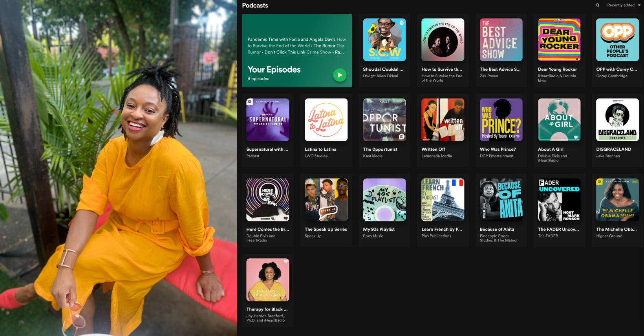Click the 'Plus Publications' publisher text
Screen dimensions: 644x336
(436, 236)
